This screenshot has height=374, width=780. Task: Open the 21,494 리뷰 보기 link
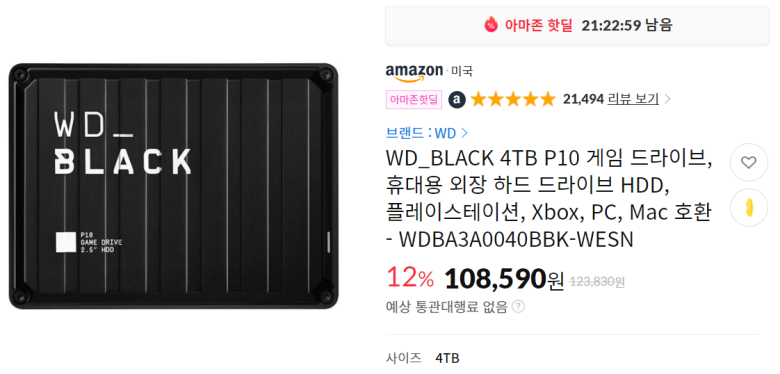tap(611, 99)
